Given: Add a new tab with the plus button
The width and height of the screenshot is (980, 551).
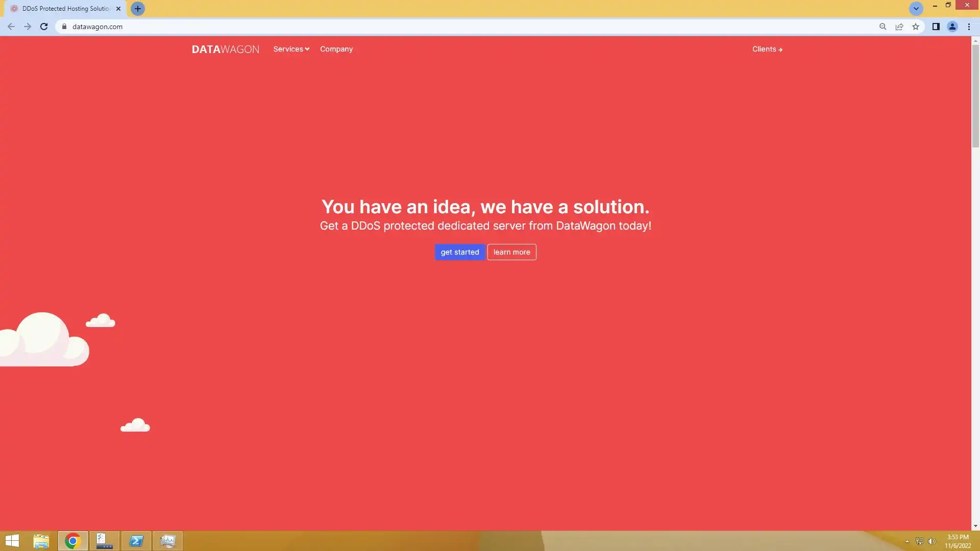Looking at the screenshot, I should (137, 9).
